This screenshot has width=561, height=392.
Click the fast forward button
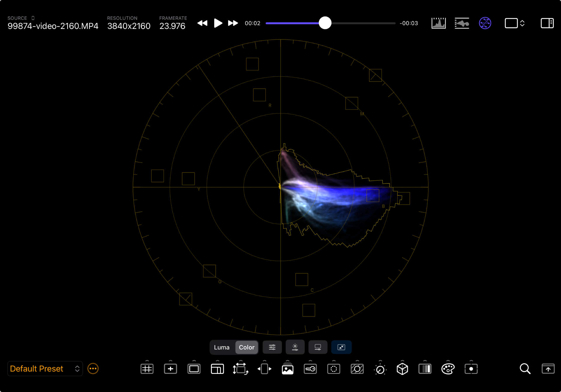[233, 23]
